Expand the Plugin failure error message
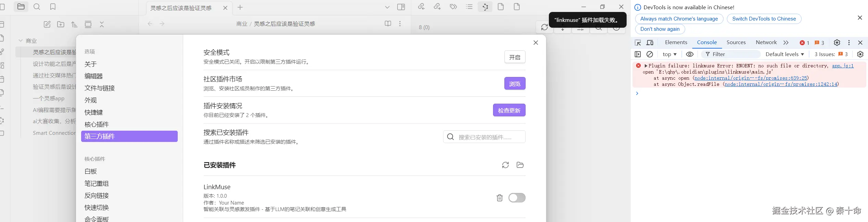The width and height of the screenshot is (868, 222). 646,66
